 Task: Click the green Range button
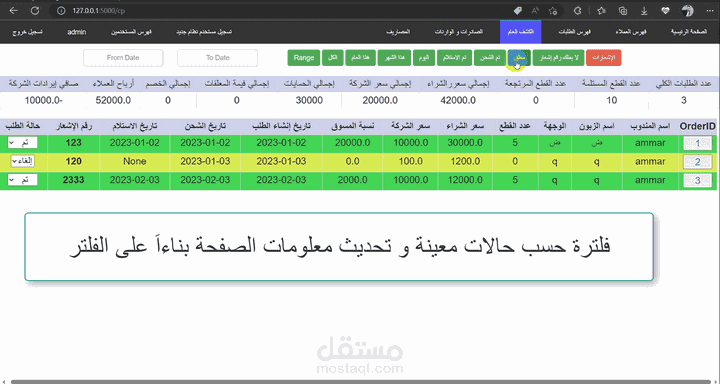click(x=304, y=57)
